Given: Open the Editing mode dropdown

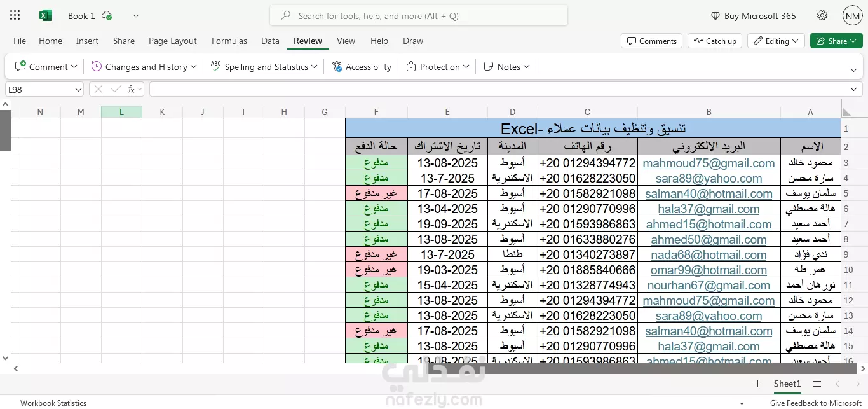Looking at the screenshot, I should 776,41.
